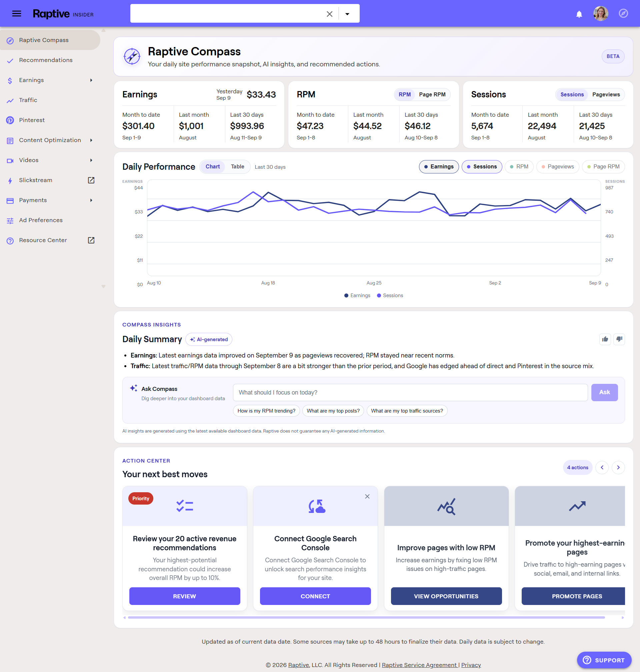The image size is (640, 672).
Task: Toggle the Earnings series chip
Action: (439, 166)
